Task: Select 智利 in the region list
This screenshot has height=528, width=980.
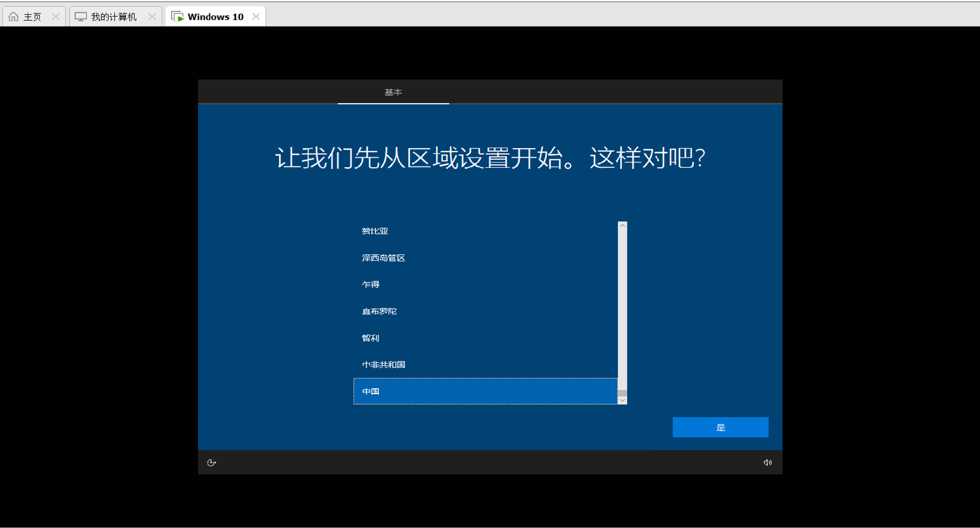Action: [485, 338]
